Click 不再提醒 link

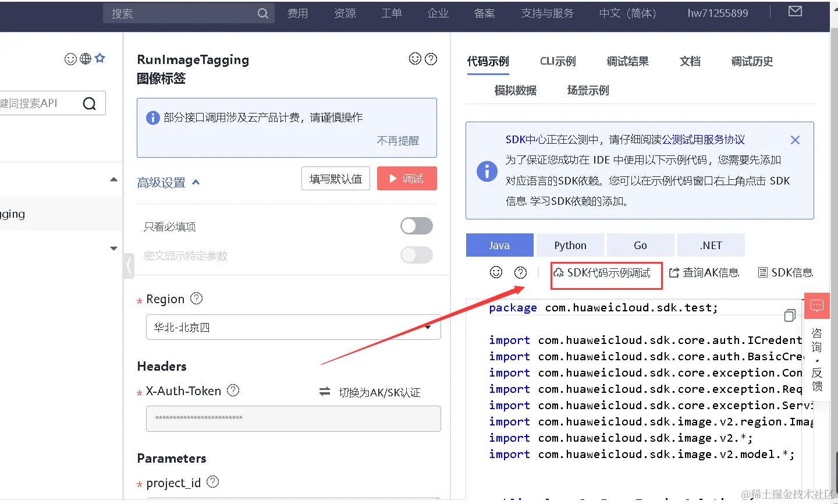pos(398,141)
